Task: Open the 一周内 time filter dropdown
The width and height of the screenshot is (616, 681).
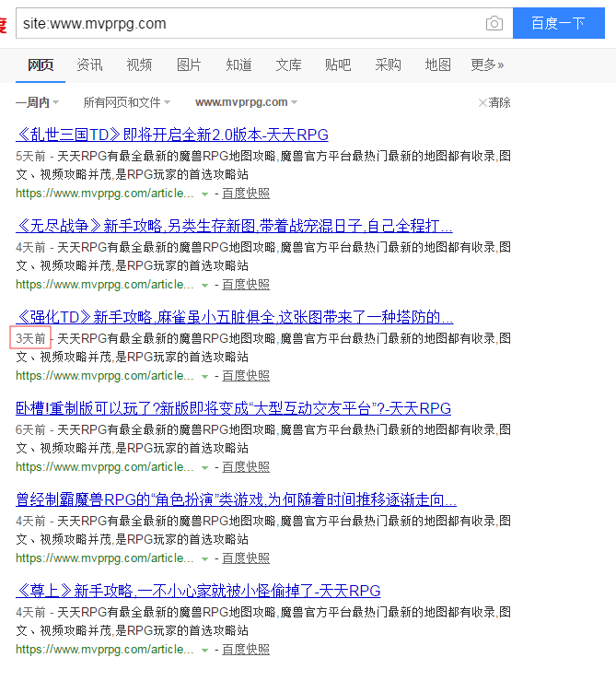Action: point(37,102)
